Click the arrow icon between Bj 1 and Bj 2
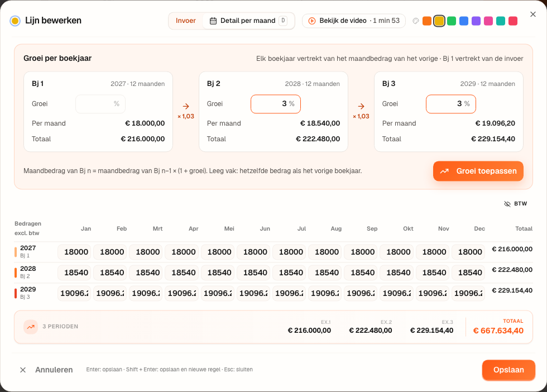Viewport: 547px width, 392px height. point(186,107)
